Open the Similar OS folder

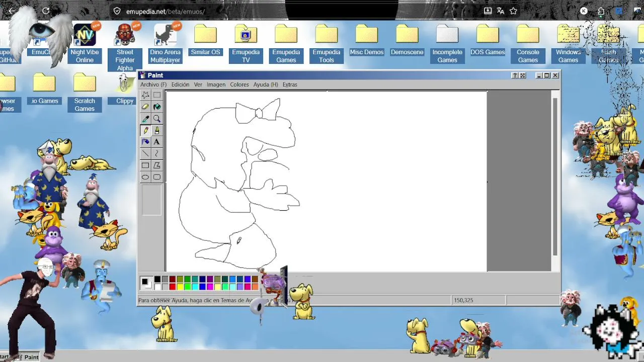(205, 40)
